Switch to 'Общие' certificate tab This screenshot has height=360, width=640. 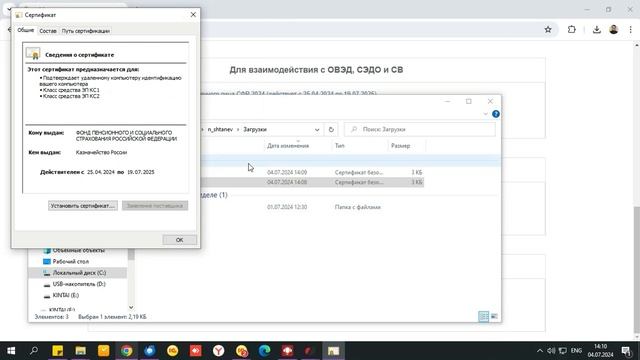click(26, 30)
